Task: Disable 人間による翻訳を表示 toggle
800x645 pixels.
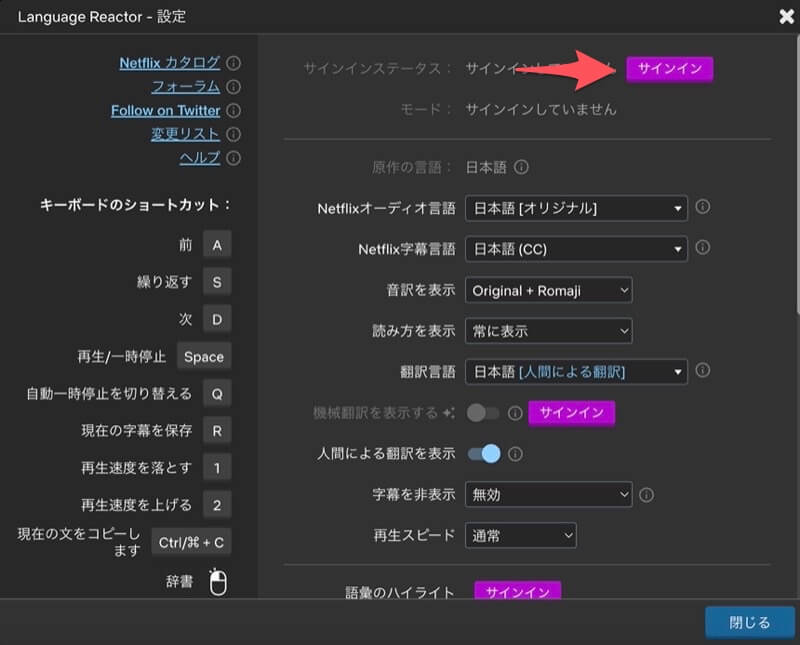Action: [x=484, y=453]
